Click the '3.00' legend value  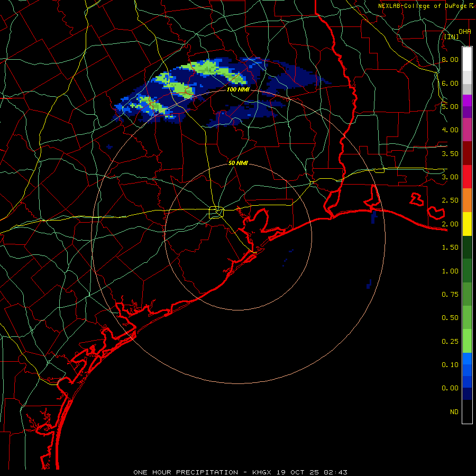tap(450, 177)
